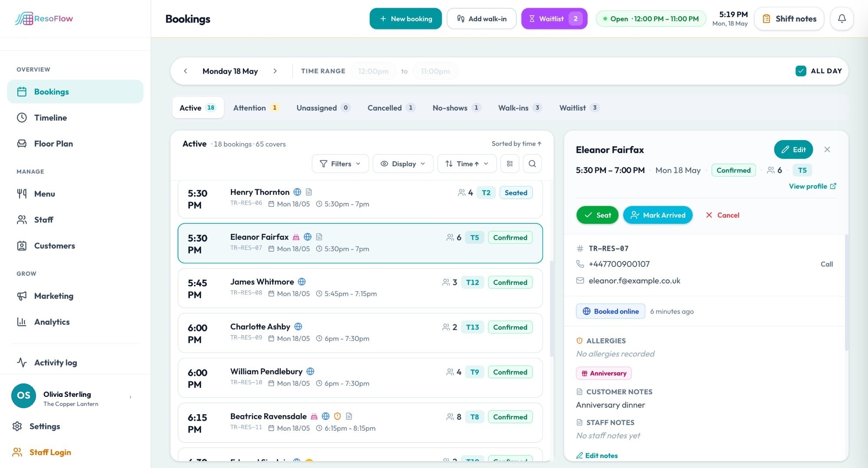868x468 pixels.
Task: Click allergy shield icon on Beatrice Ravensdale row
Action: coord(337,416)
